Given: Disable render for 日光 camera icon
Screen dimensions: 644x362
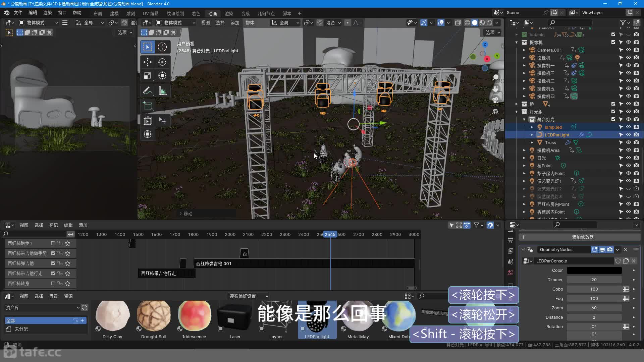Looking at the screenshot, I should point(636,158).
